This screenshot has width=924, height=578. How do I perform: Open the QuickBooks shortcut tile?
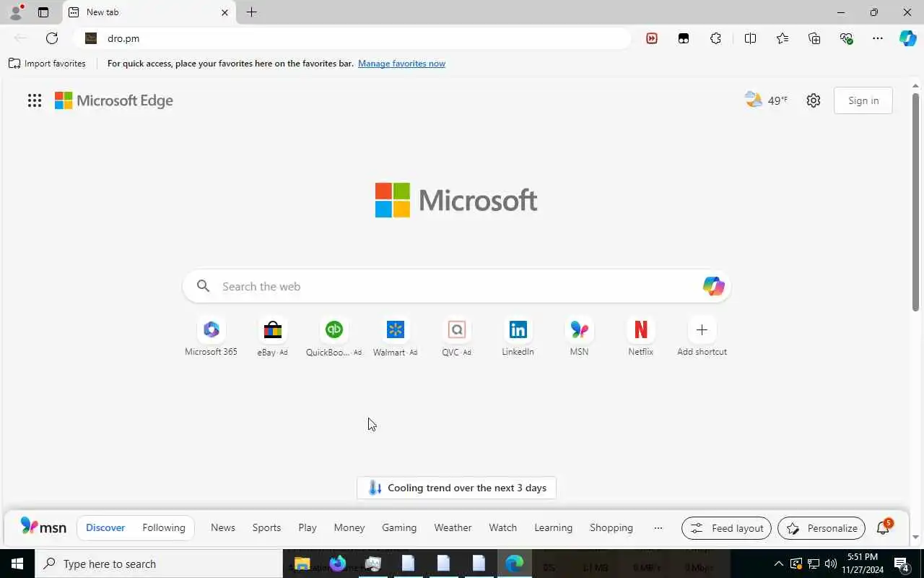click(334, 337)
